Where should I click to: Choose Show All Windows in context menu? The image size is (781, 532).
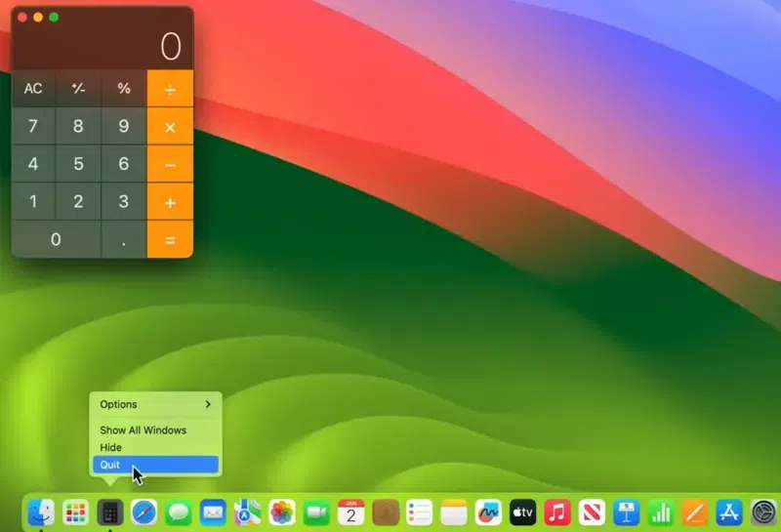coord(155,430)
